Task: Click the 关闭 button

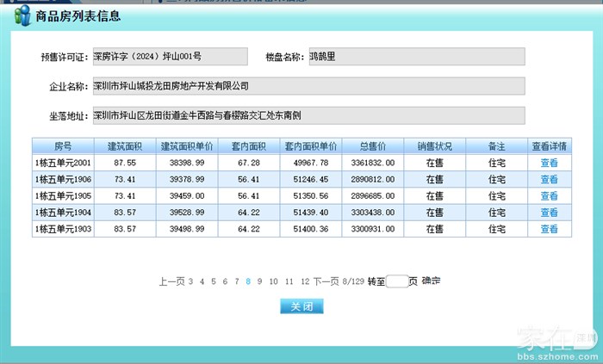Action: 301,306
